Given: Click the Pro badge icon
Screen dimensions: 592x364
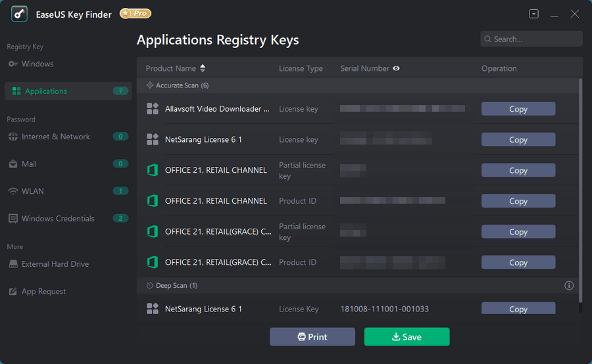Looking at the screenshot, I should (x=136, y=14).
